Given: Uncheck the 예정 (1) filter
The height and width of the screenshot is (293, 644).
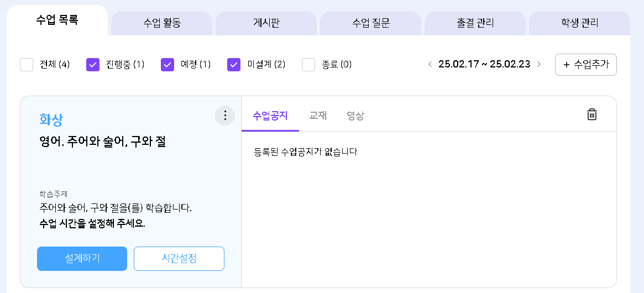Looking at the screenshot, I should click(167, 65).
